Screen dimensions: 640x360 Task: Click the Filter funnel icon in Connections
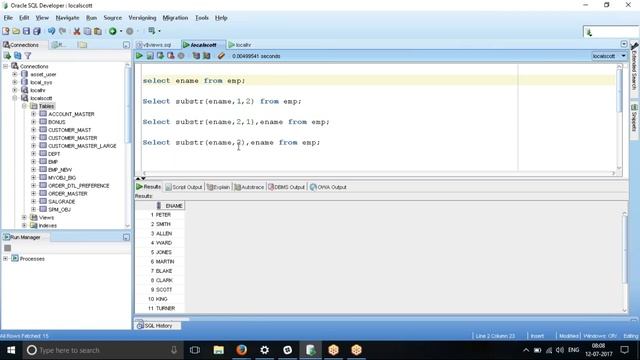click(x=28, y=56)
